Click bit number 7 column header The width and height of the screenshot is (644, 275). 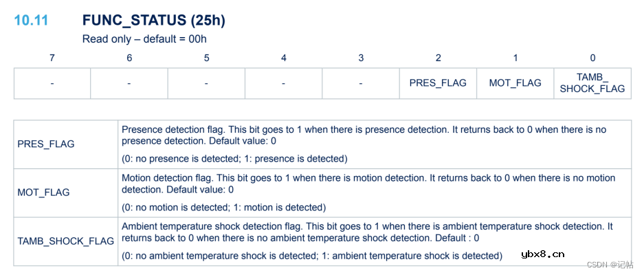pos(52,58)
